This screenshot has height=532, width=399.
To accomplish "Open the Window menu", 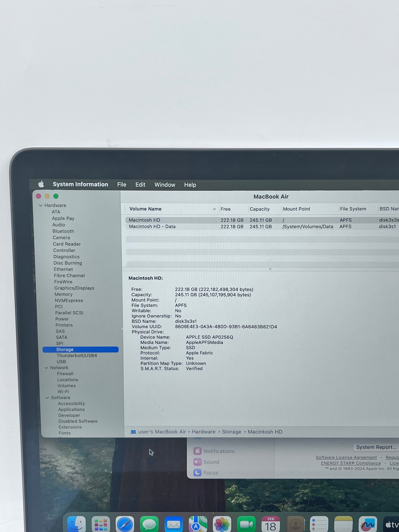I will tap(165, 185).
